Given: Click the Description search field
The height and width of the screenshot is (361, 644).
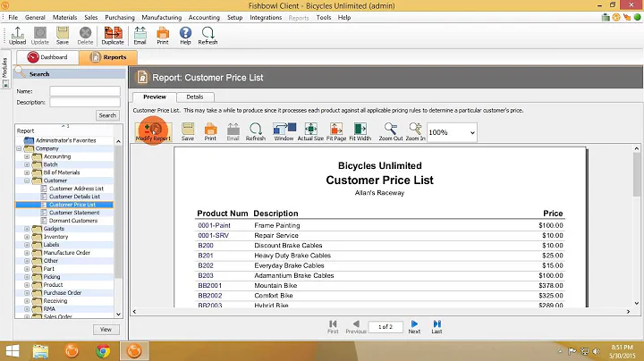Looking at the screenshot, I should click(85, 102).
